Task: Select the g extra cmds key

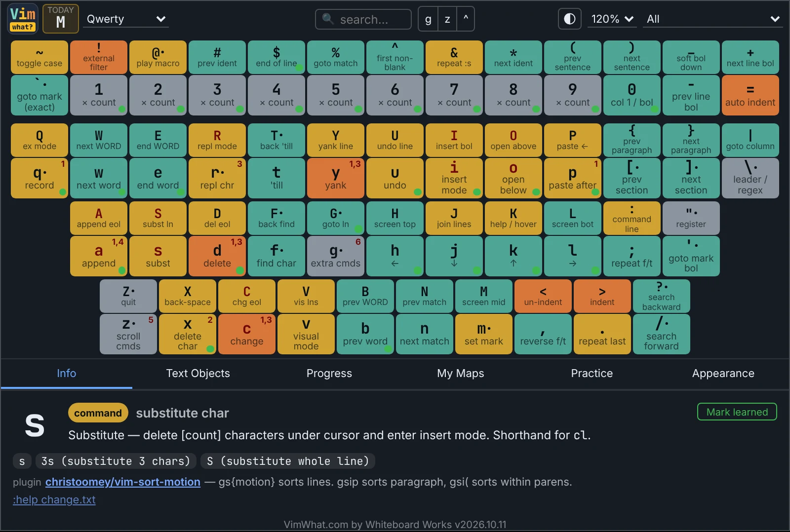Action: point(336,256)
